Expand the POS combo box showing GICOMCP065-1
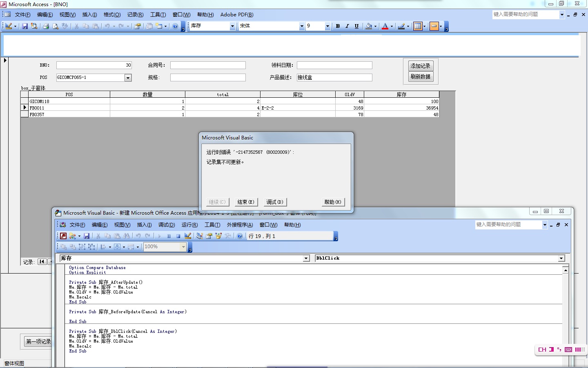This screenshot has width=588, height=368. click(128, 78)
